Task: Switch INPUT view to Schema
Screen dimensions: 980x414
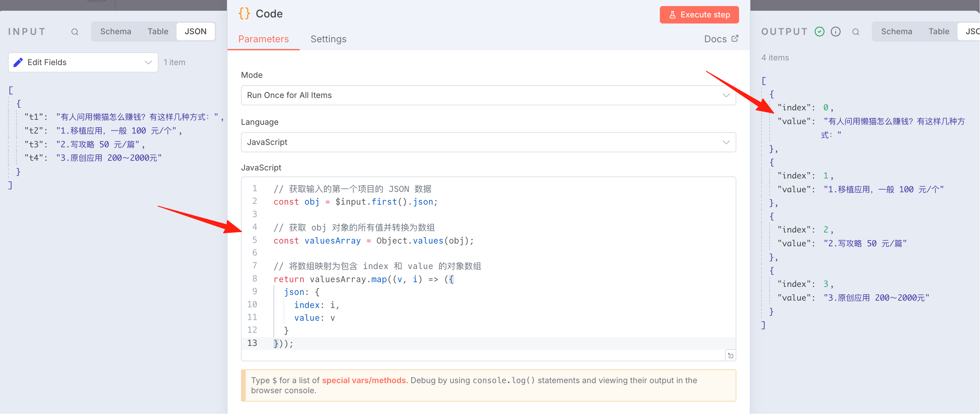Action: tap(116, 32)
